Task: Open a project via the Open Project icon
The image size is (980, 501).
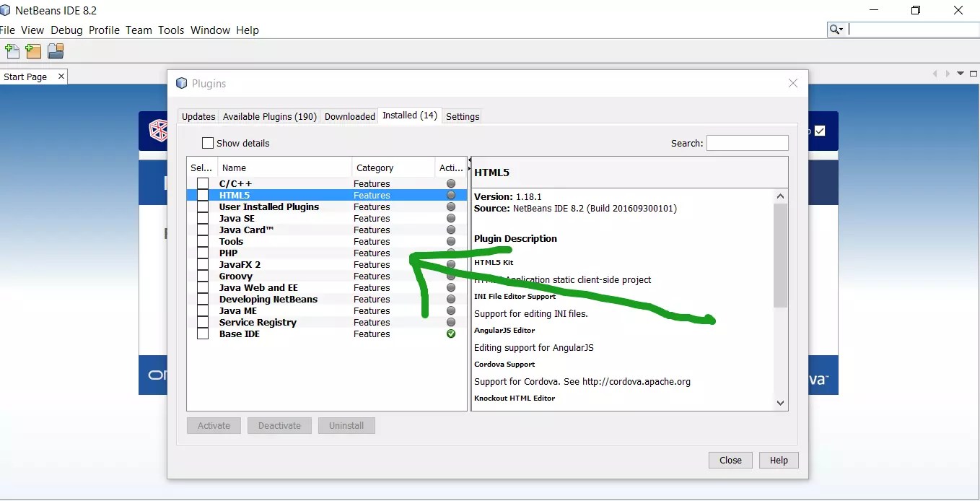Action: point(56,51)
